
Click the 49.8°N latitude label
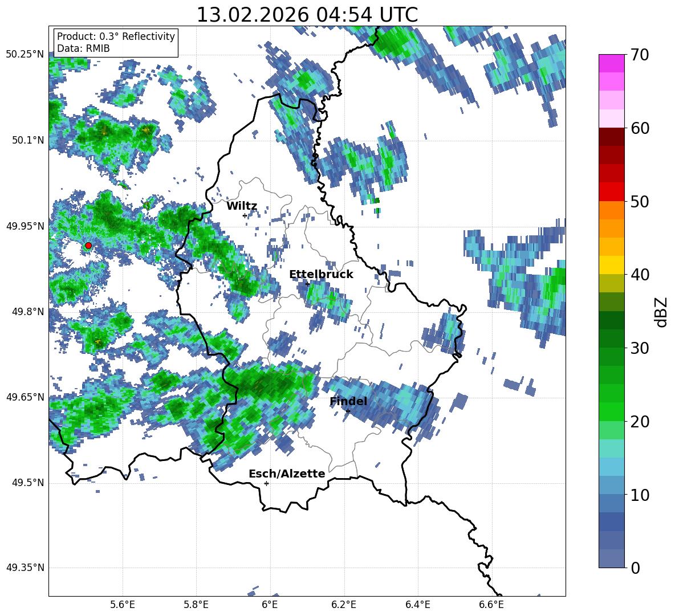(27, 312)
